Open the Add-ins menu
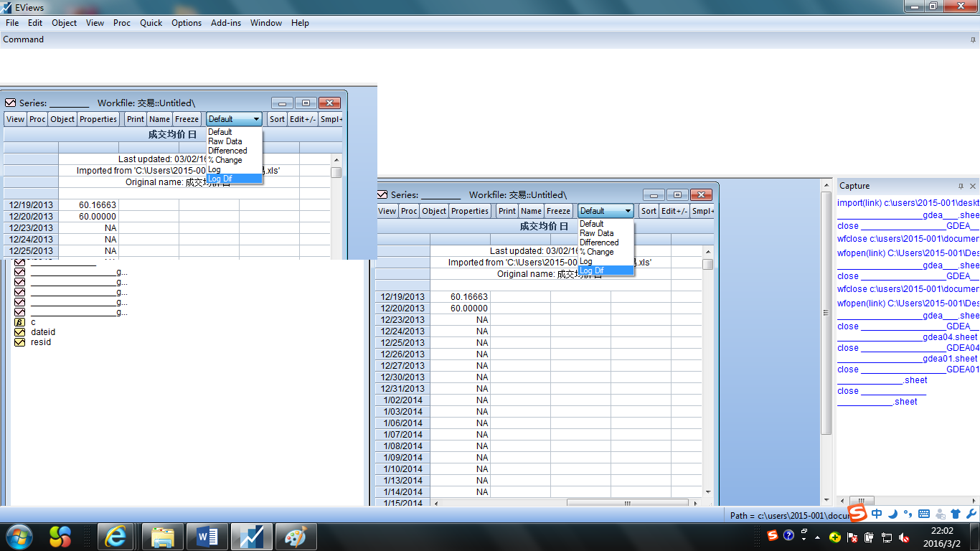The height and width of the screenshot is (551, 980). pos(225,23)
